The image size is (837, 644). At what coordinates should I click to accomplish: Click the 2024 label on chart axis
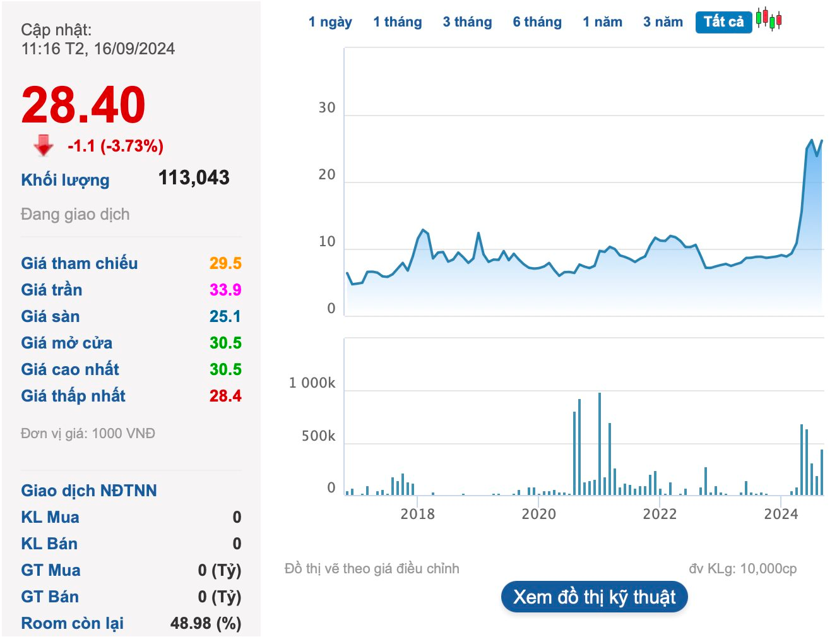pyautogui.click(x=781, y=514)
